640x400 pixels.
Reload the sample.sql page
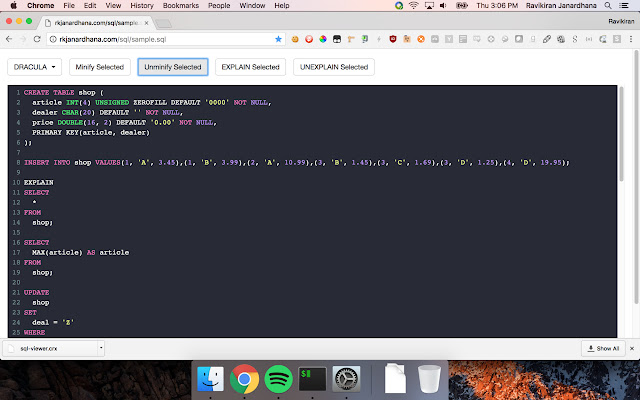pos(37,39)
